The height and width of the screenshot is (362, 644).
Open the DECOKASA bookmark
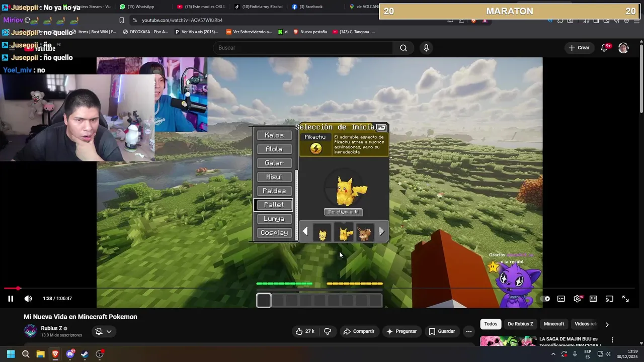[145, 32]
